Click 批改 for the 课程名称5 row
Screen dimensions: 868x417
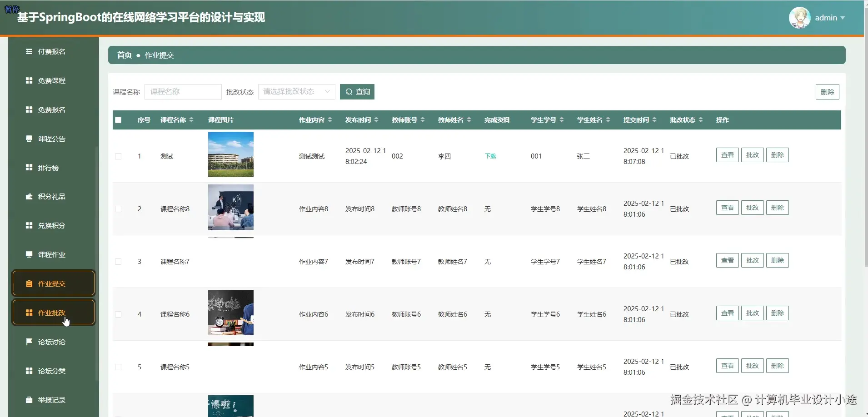(753, 366)
